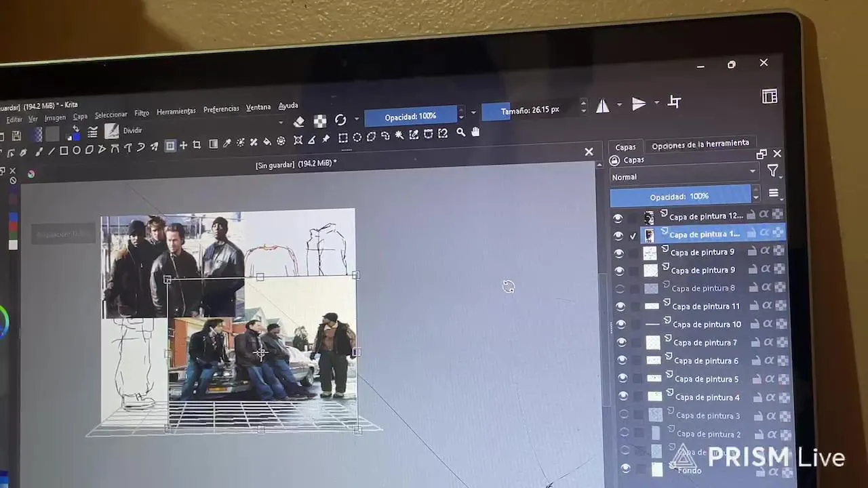The height and width of the screenshot is (488, 868).
Task: Open the Seleccionar menu
Action: [111, 115]
